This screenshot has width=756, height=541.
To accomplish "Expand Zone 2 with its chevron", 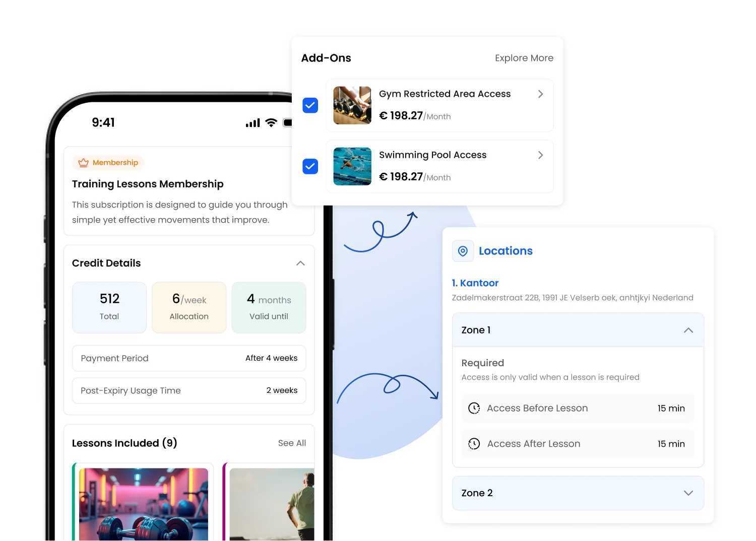I will click(x=688, y=493).
